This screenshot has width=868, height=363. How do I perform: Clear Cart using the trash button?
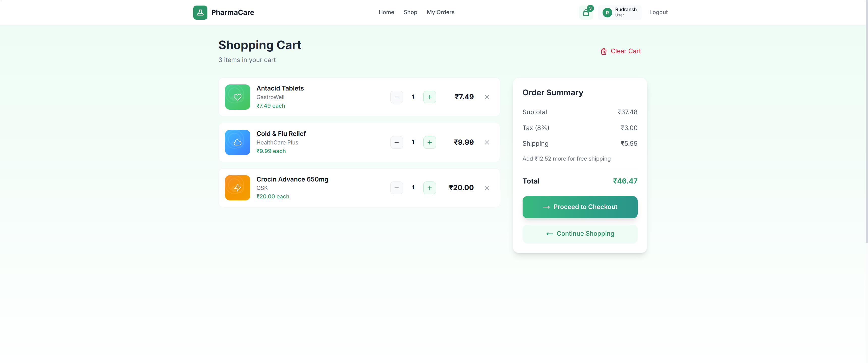click(x=620, y=51)
